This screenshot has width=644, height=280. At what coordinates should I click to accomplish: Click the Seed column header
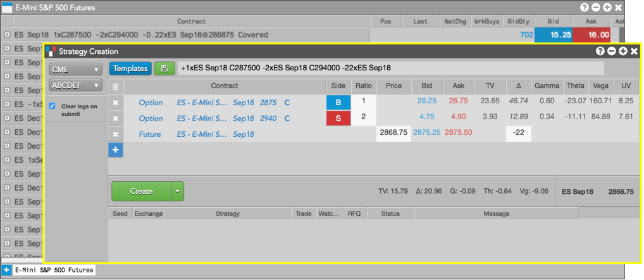(x=120, y=214)
